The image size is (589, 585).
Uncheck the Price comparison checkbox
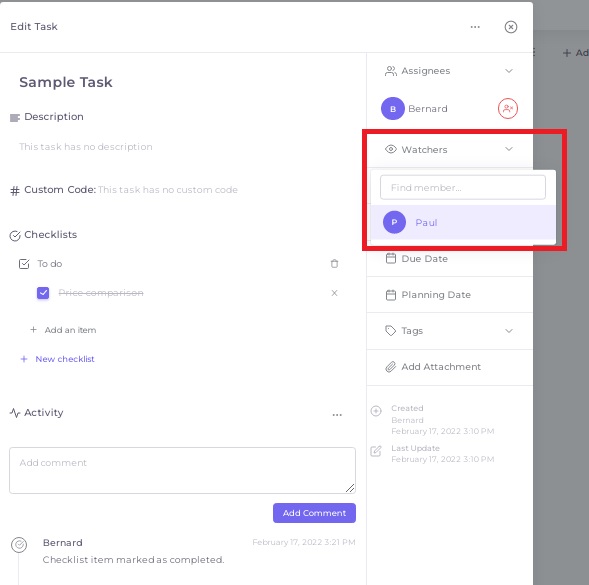(x=43, y=293)
